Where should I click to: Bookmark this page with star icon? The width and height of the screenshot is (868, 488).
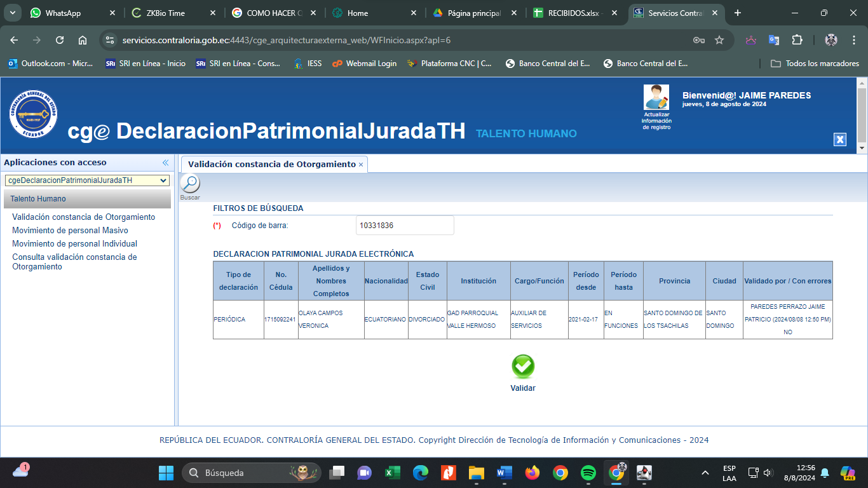[719, 40]
